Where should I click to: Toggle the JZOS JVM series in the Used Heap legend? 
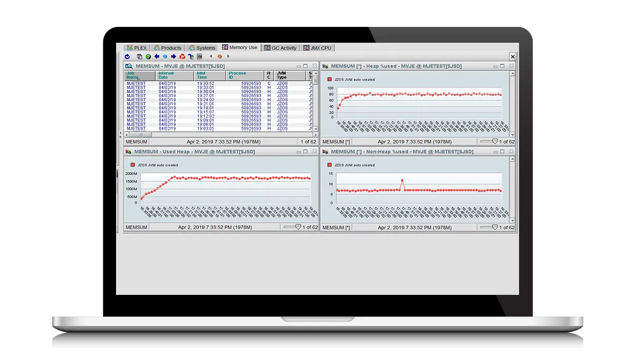tap(133, 164)
